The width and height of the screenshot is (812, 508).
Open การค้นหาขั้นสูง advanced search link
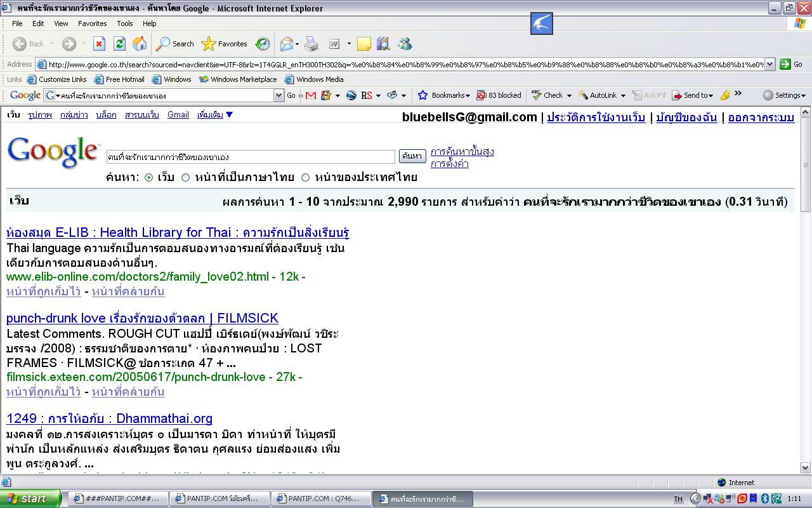(x=462, y=152)
